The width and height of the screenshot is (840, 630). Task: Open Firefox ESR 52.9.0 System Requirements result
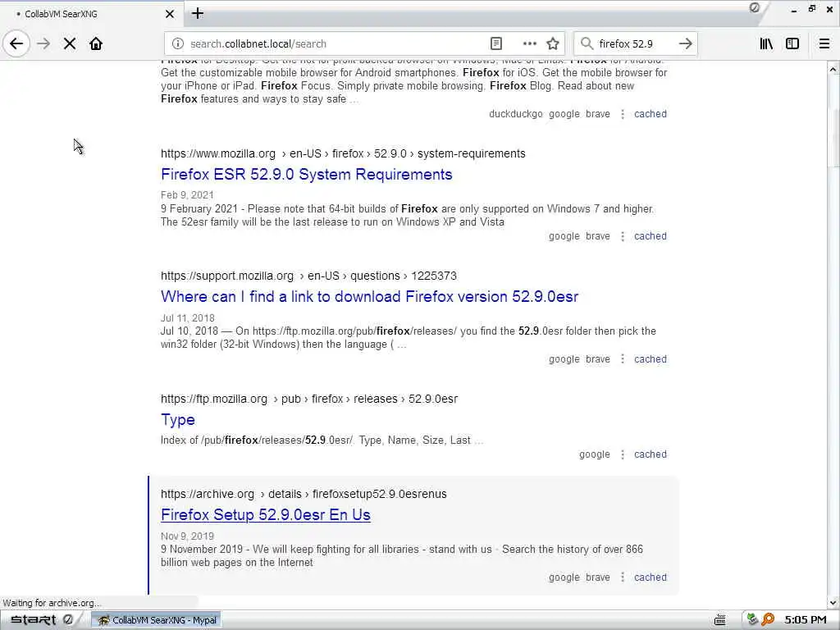pos(307,174)
